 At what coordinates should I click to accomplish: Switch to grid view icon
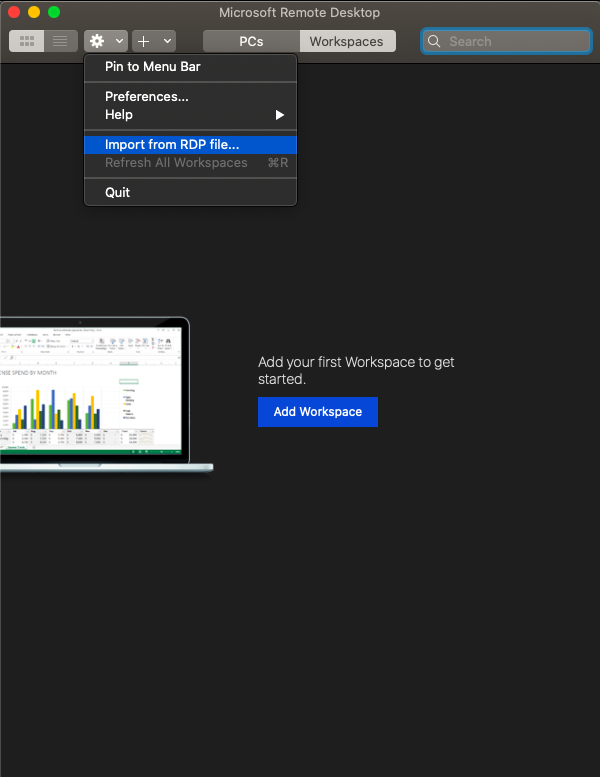point(27,41)
